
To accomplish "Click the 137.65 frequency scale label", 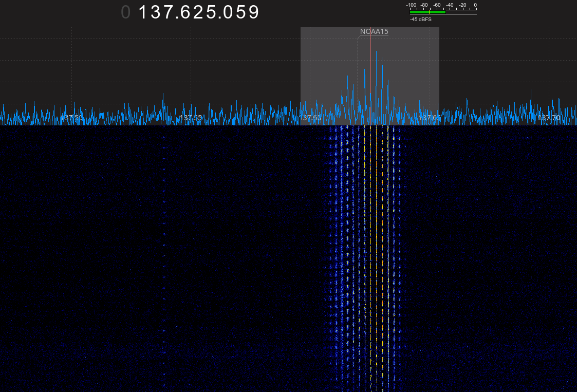I will (x=430, y=118).
